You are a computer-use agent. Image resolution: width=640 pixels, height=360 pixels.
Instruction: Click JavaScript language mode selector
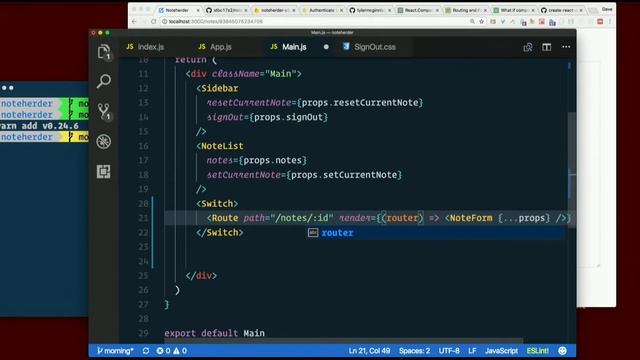(x=501, y=351)
